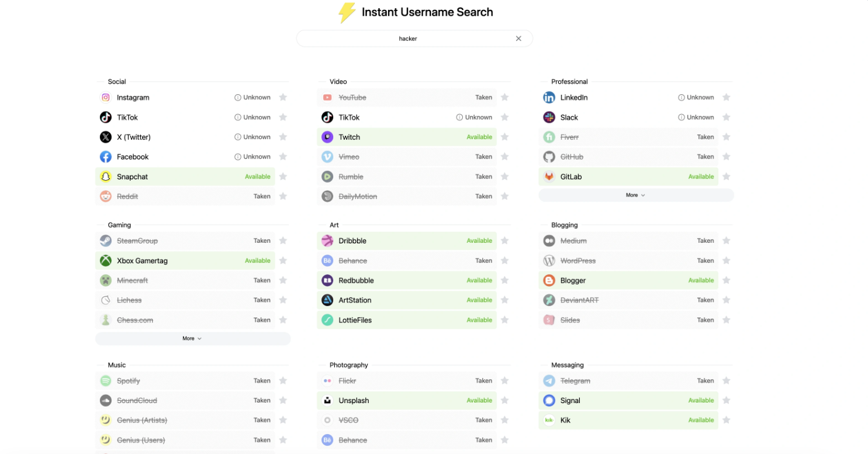Click the Blogging category heading
This screenshot has height=454, width=868.
tap(565, 225)
